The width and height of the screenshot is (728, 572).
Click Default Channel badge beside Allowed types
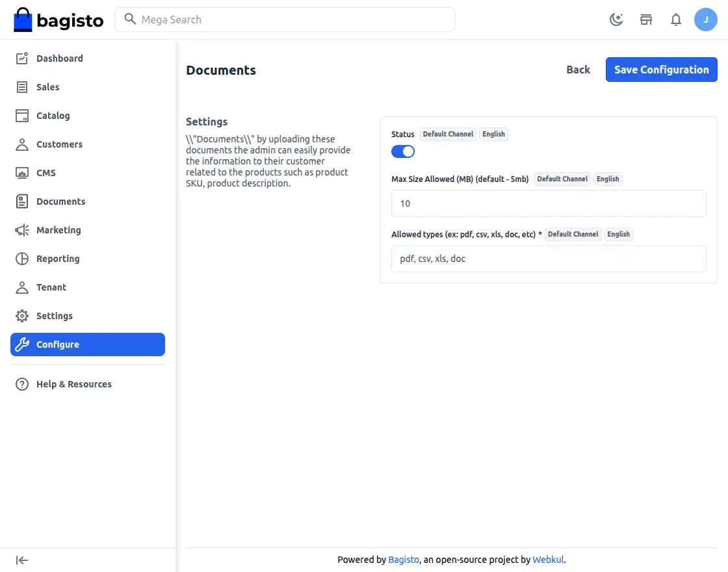click(x=573, y=235)
